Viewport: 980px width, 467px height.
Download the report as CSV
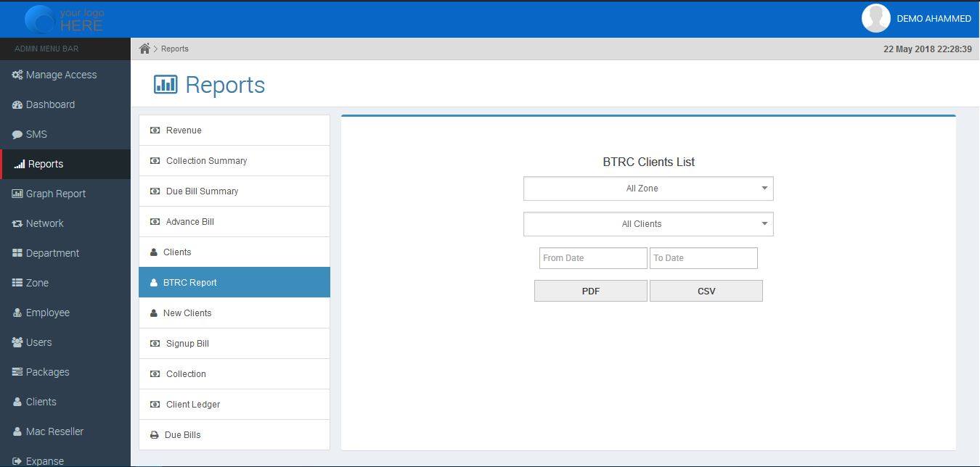(x=706, y=291)
